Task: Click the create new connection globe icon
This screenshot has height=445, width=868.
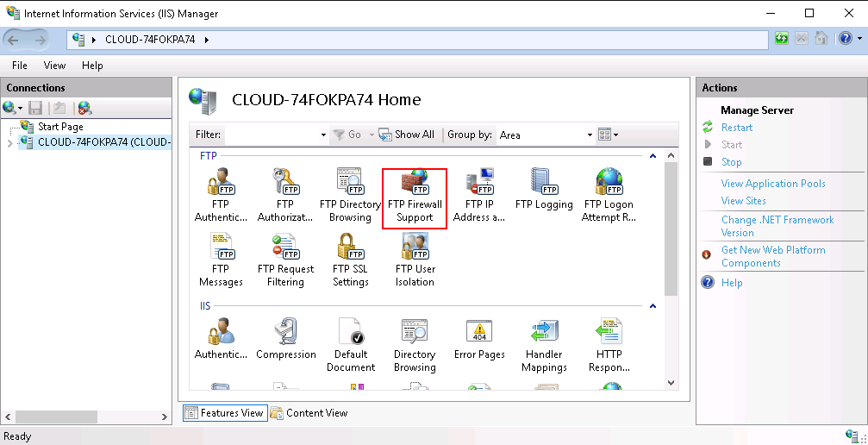Action: pyautogui.click(x=9, y=108)
